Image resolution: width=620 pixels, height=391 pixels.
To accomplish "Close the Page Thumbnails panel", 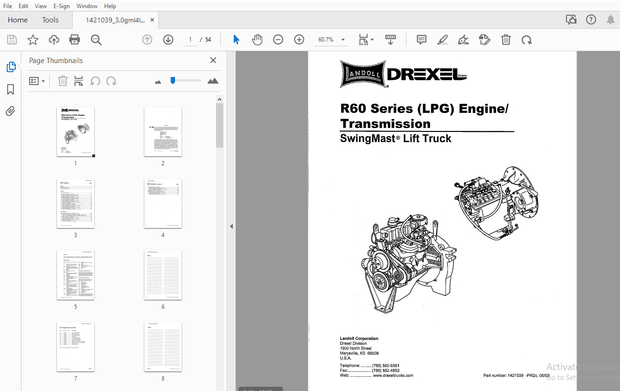I will (213, 60).
